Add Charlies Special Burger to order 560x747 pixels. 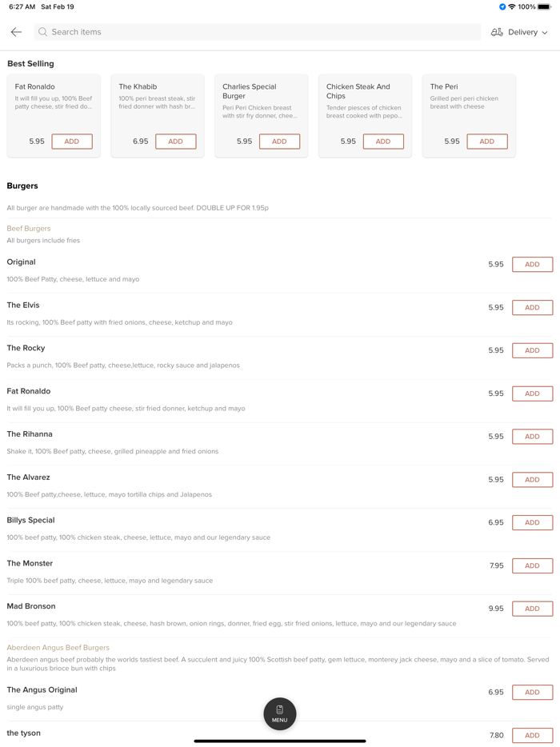click(279, 142)
